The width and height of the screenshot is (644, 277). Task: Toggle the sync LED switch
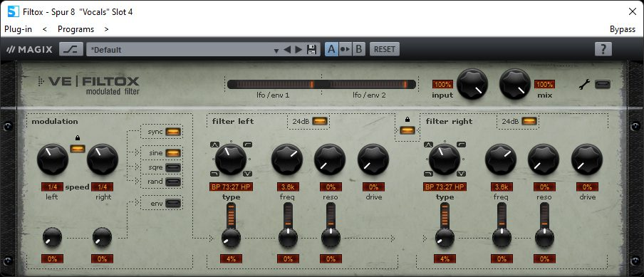tap(173, 132)
